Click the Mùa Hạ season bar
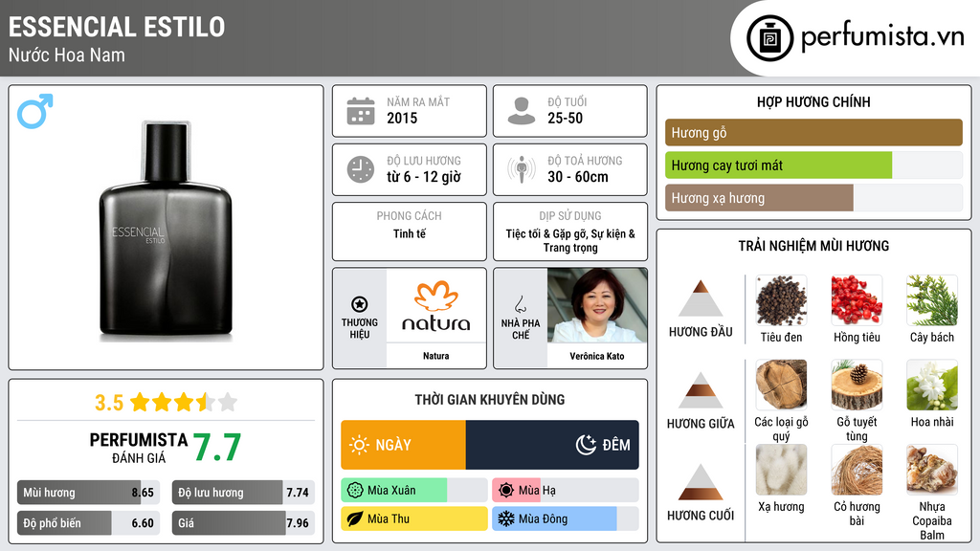This screenshot has width=980, height=551. click(565, 491)
